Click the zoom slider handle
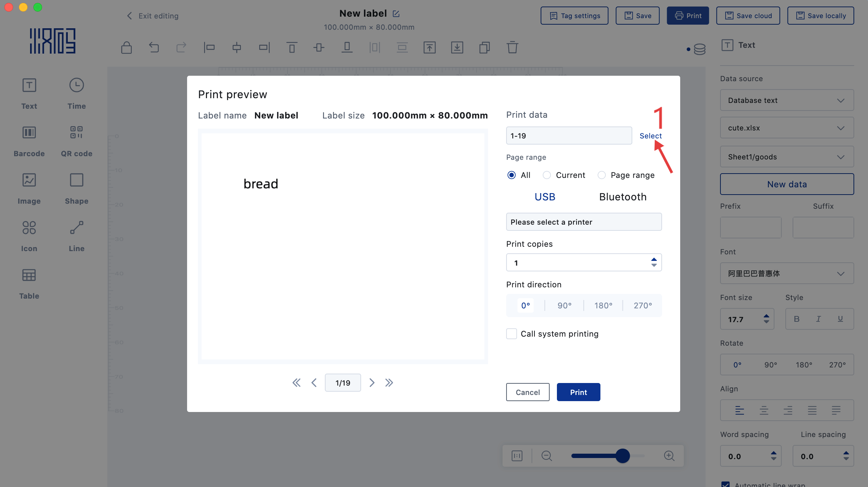Screen dimensions: 868x487 tap(623, 456)
